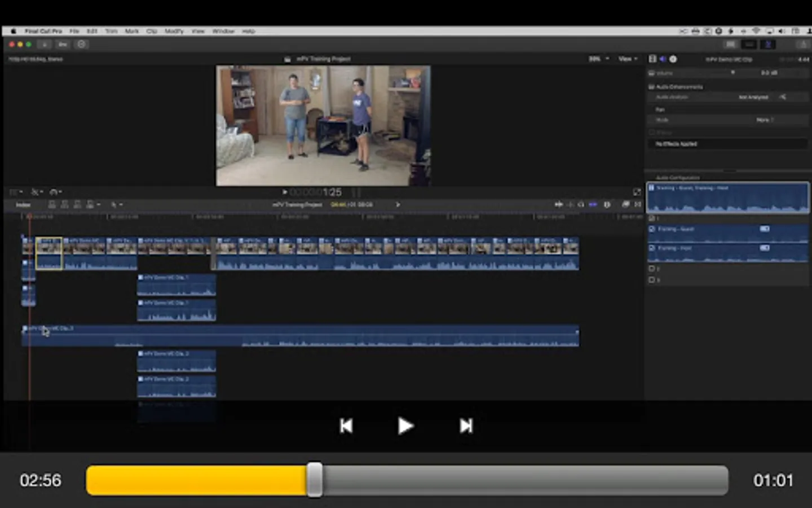This screenshot has height=508, width=812.
Task: Open the viewer View options dropdown
Action: [x=628, y=59]
